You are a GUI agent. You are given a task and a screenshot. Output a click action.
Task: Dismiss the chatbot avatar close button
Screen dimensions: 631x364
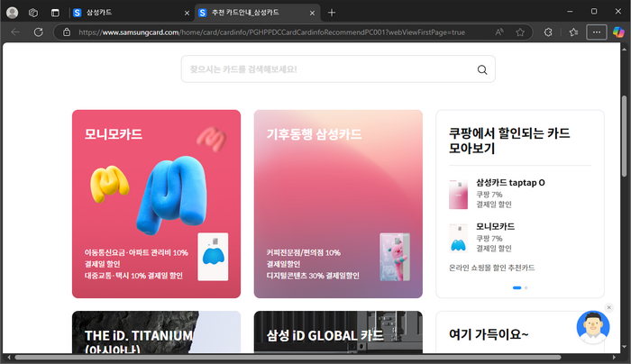pos(608,308)
